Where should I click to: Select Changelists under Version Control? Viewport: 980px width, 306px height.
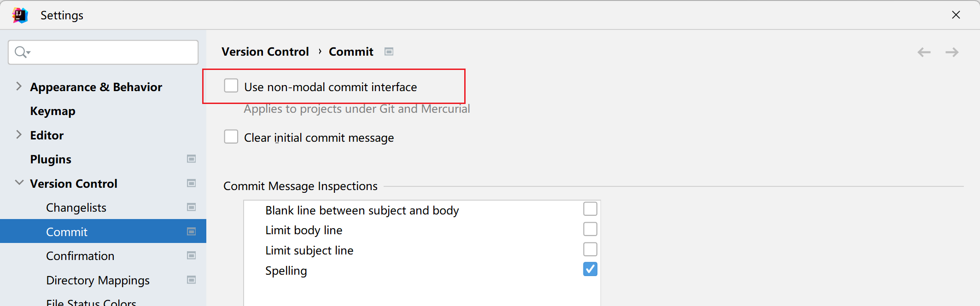point(76,208)
